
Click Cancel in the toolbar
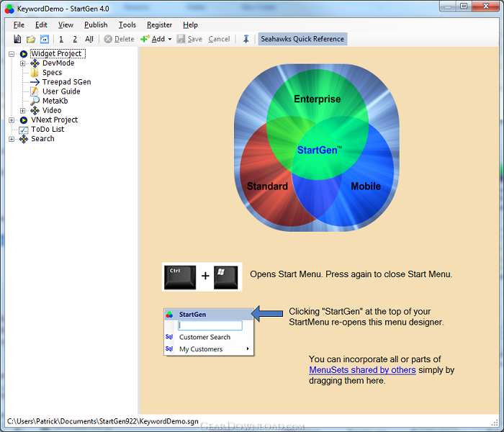[219, 39]
